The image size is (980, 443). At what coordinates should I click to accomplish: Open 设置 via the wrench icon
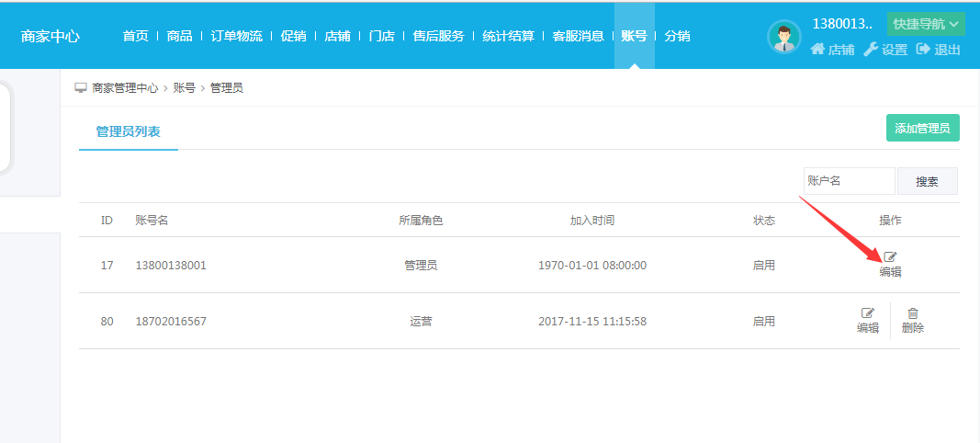(x=871, y=50)
